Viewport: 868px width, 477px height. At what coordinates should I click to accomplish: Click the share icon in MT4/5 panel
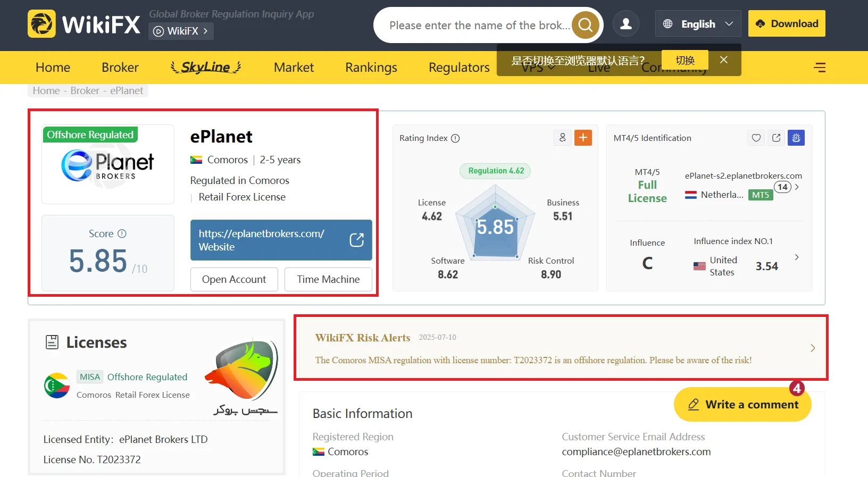(777, 138)
